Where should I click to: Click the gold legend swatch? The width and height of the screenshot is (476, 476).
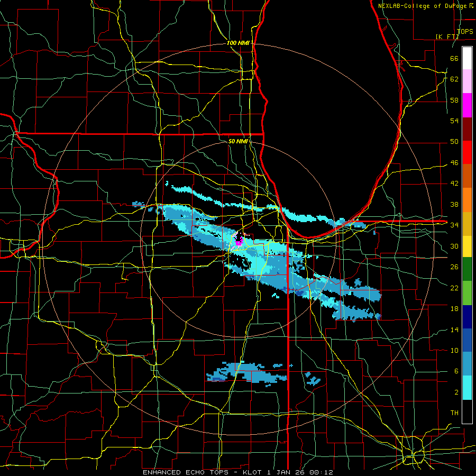click(467, 224)
